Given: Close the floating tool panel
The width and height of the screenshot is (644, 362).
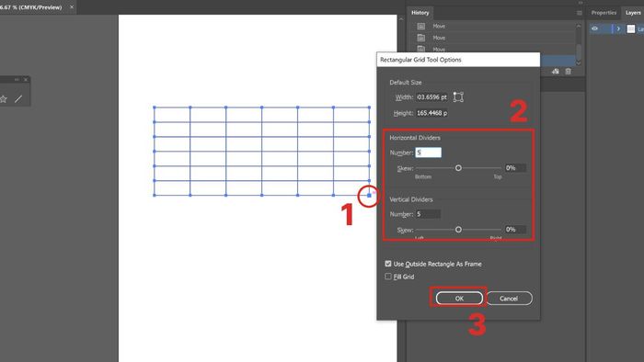Looking at the screenshot, I should [x=26, y=80].
